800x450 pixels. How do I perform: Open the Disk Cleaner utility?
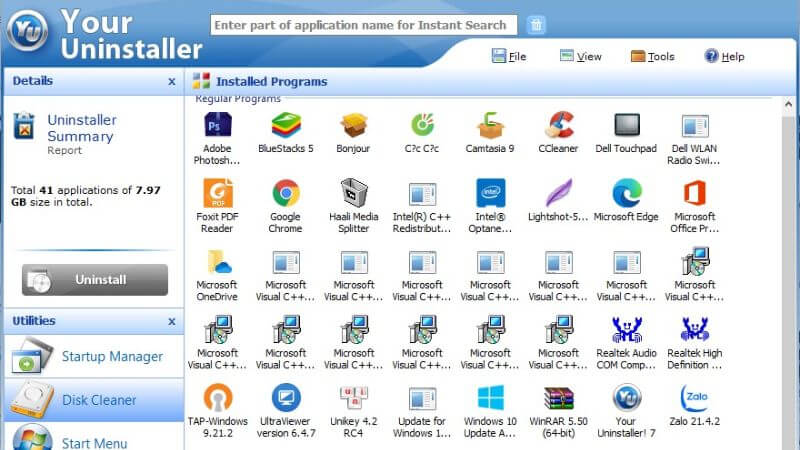point(94,400)
